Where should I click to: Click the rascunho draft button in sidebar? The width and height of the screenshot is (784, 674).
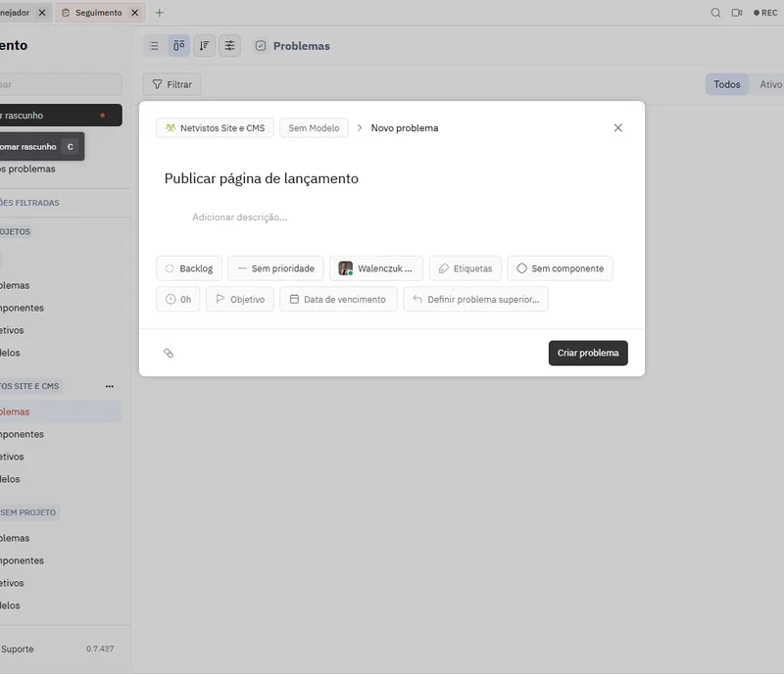[x=60, y=115]
